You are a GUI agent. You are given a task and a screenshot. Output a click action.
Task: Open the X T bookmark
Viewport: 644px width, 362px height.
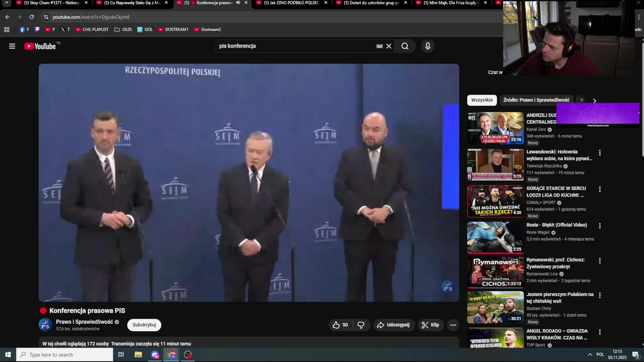65,29
